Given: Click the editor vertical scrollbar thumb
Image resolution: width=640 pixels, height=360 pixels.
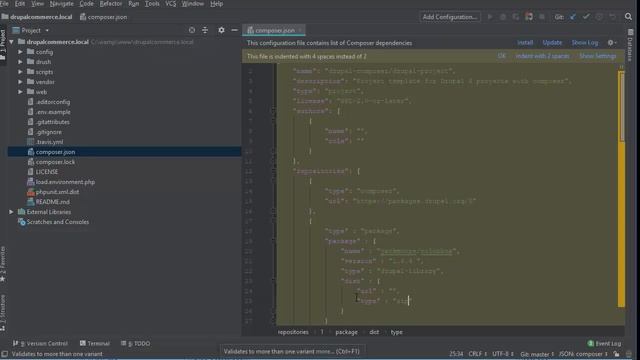Looking at the screenshot, I should (622, 107).
